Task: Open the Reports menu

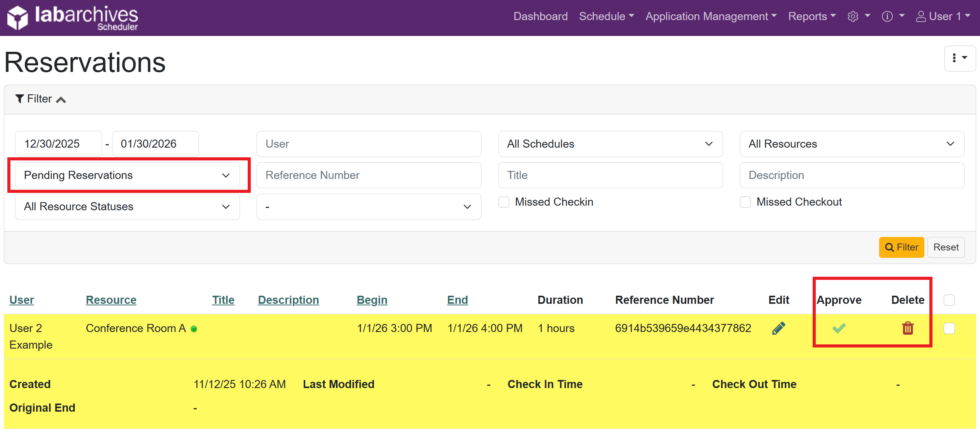Action: pos(812,16)
